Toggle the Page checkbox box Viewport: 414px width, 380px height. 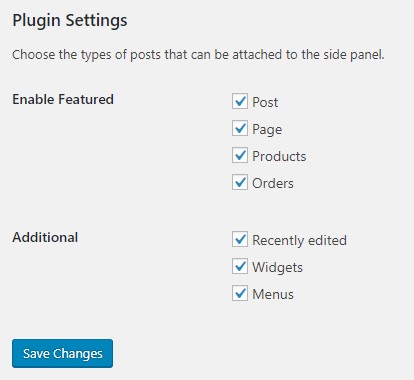click(x=240, y=128)
